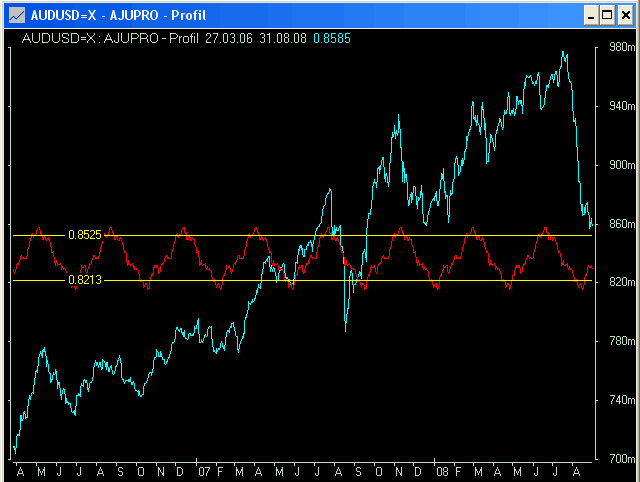This screenshot has height=482, width=640.
Task: Click the 07 year label on time axis
Action: point(204,472)
